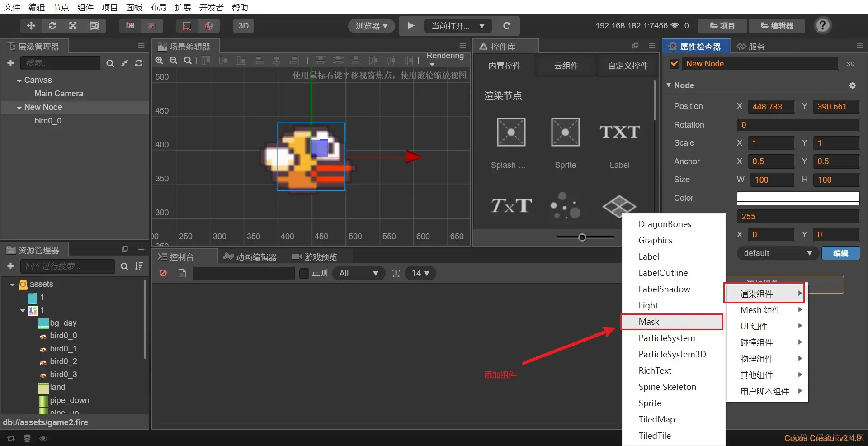Refresh the hierarchy tree
Viewport: 868px width, 446px height.
[139, 63]
